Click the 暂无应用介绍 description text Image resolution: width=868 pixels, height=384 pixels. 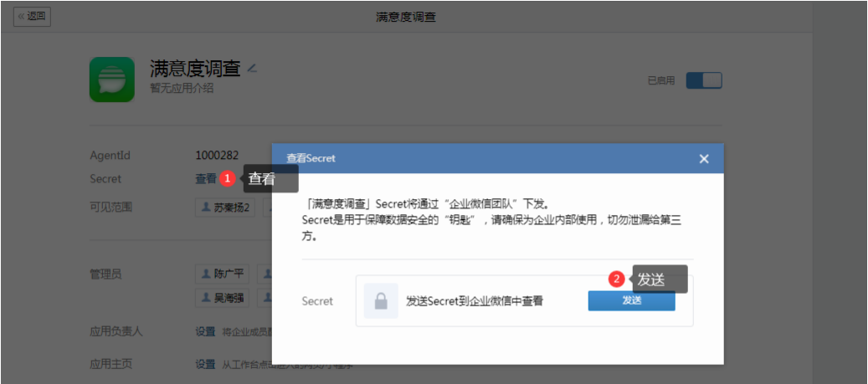pyautogui.click(x=182, y=86)
